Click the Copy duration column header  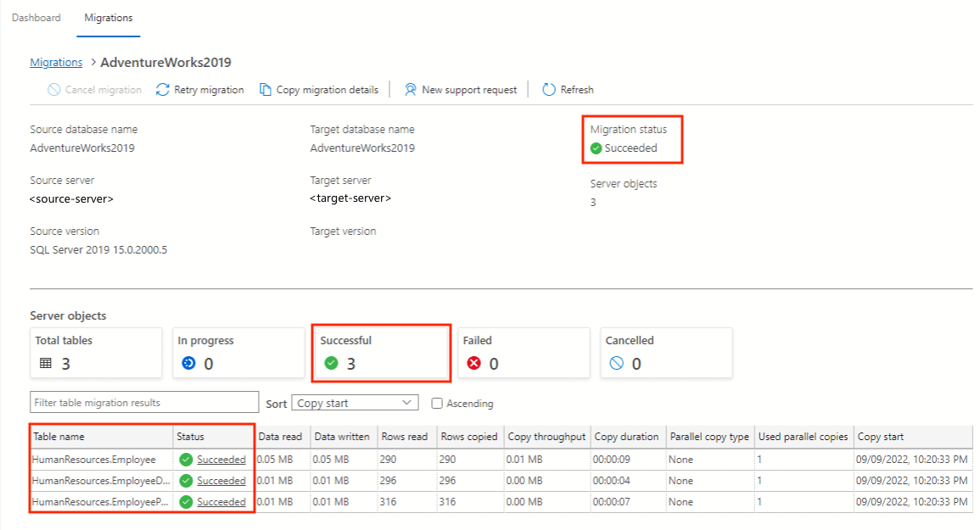point(626,437)
